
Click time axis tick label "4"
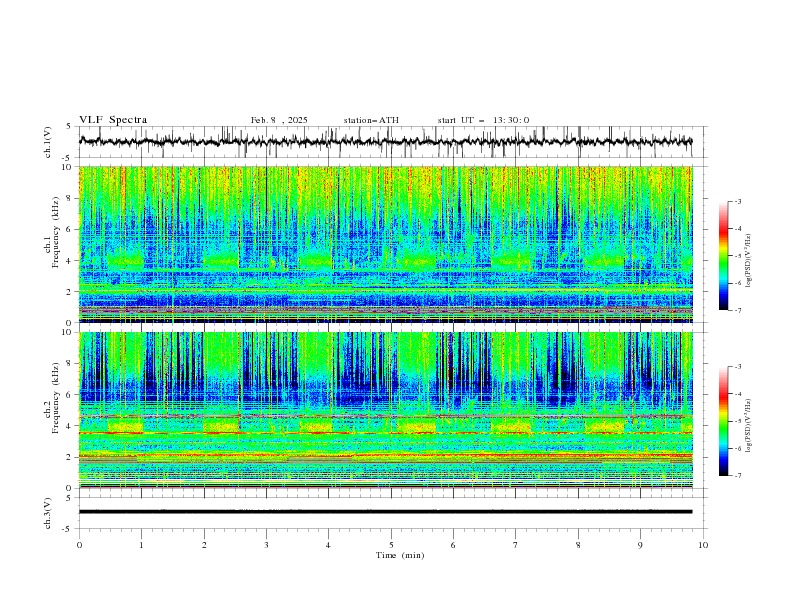pos(328,545)
